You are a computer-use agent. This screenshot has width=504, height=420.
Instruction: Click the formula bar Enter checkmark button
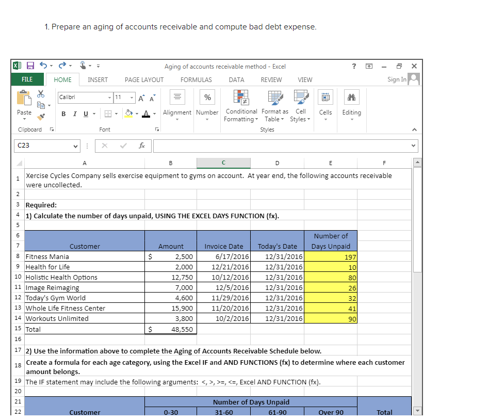pyautogui.click(x=123, y=146)
